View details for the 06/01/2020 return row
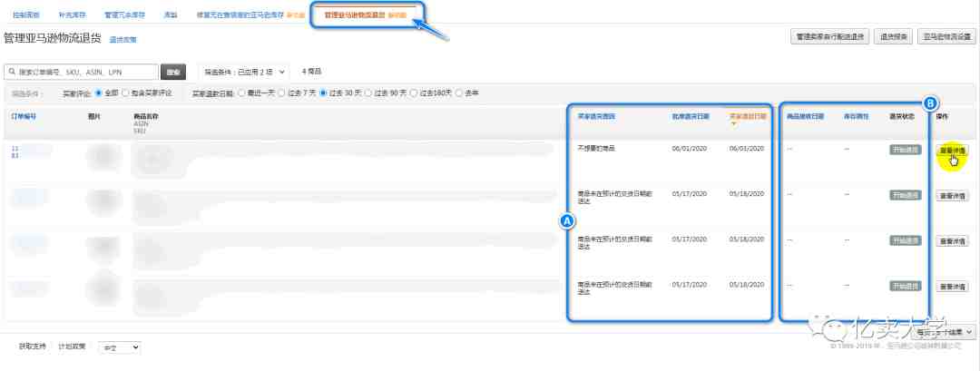Viewport: 980px width, 371px height. 952,151
